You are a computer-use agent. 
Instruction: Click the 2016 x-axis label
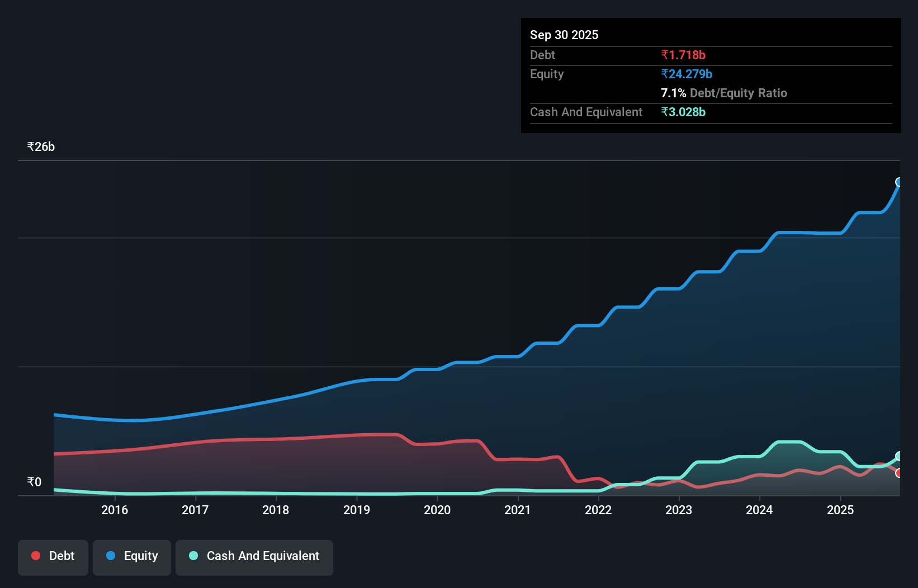click(x=115, y=510)
